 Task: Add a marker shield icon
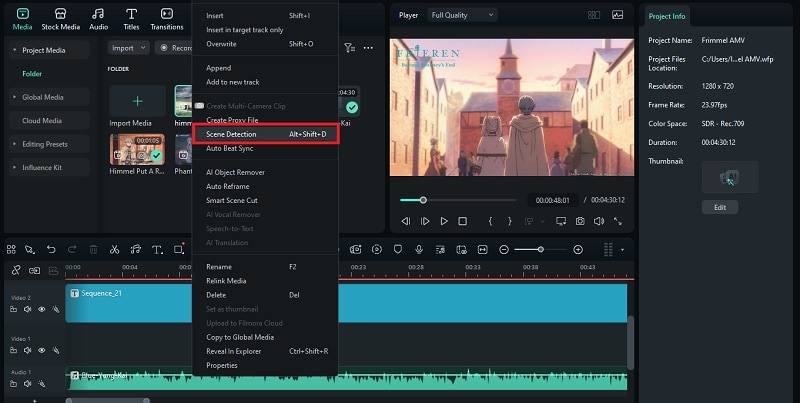tap(398, 249)
